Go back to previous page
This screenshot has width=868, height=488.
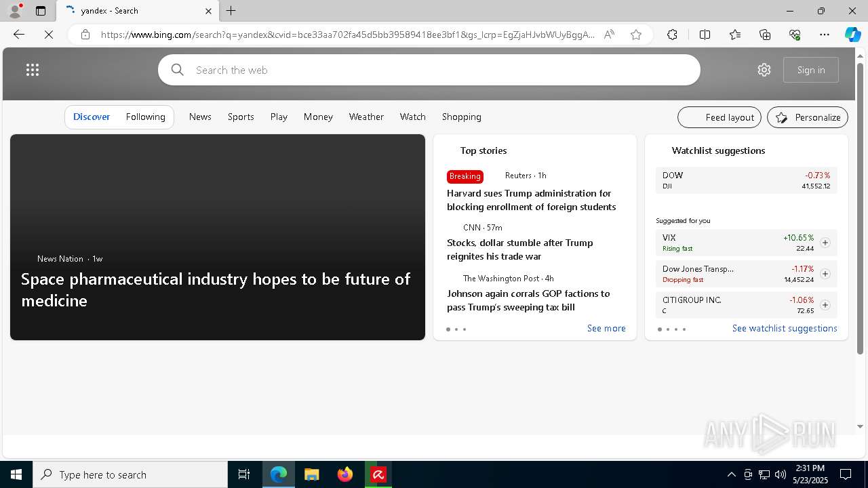pyautogui.click(x=19, y=35)
